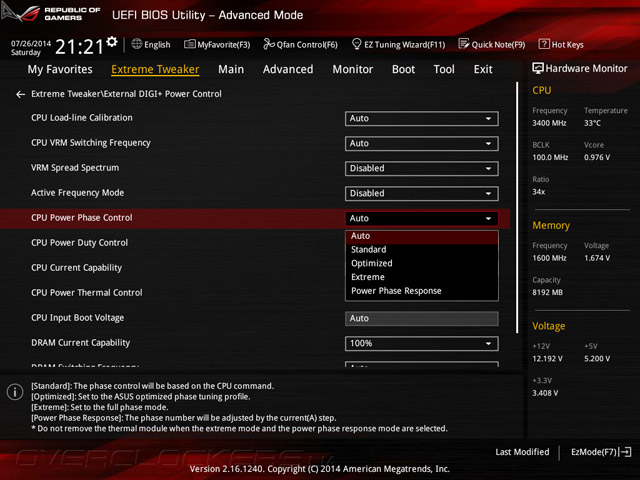
Task: Switch to the Main tab
Action: point(231,69)
